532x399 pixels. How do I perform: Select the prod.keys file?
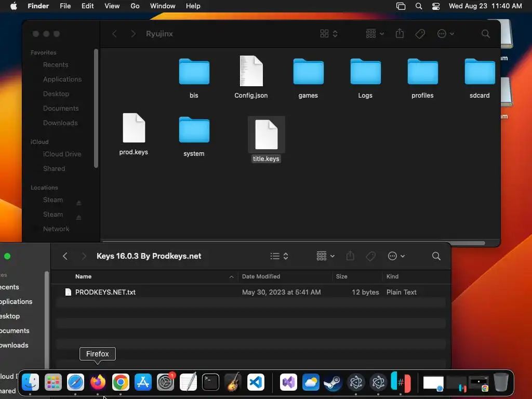[134, 128]
